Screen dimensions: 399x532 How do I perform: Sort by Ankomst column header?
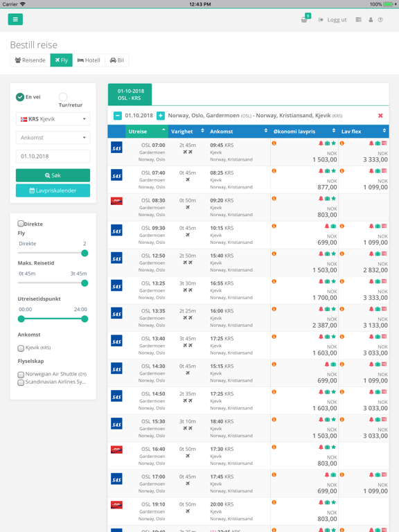pyautogui.click(x=238, y=132)
